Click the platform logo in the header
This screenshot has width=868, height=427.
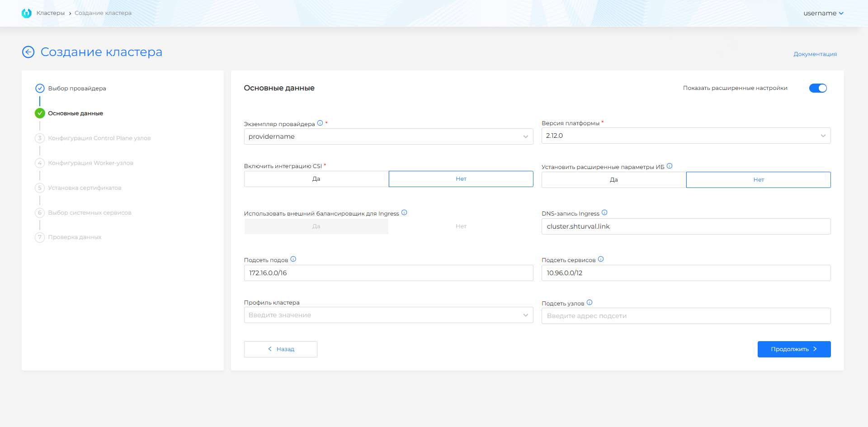click(x=27, y=13)
